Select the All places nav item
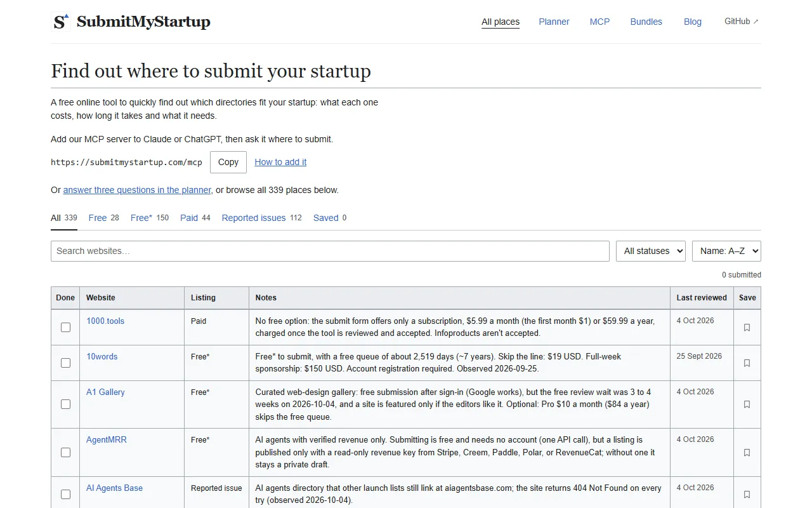Screen dimensions: 812x508 501,22
